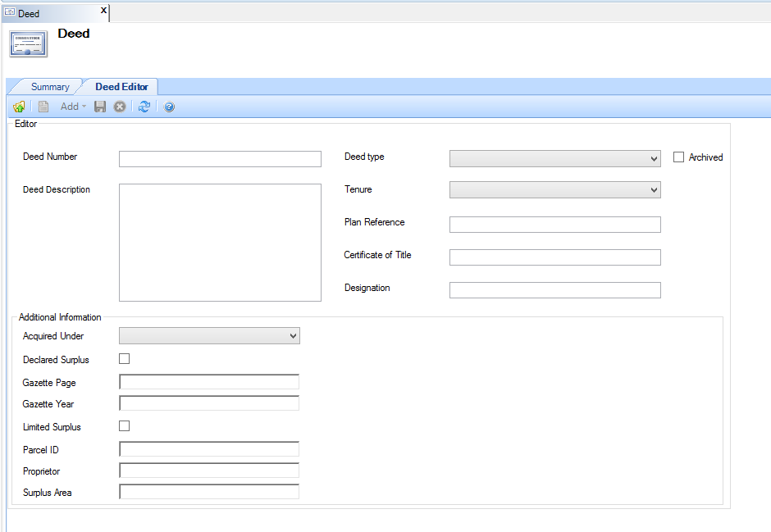Click into the Deed Number field
Viewport: 771px width, 532px height.
220,159
